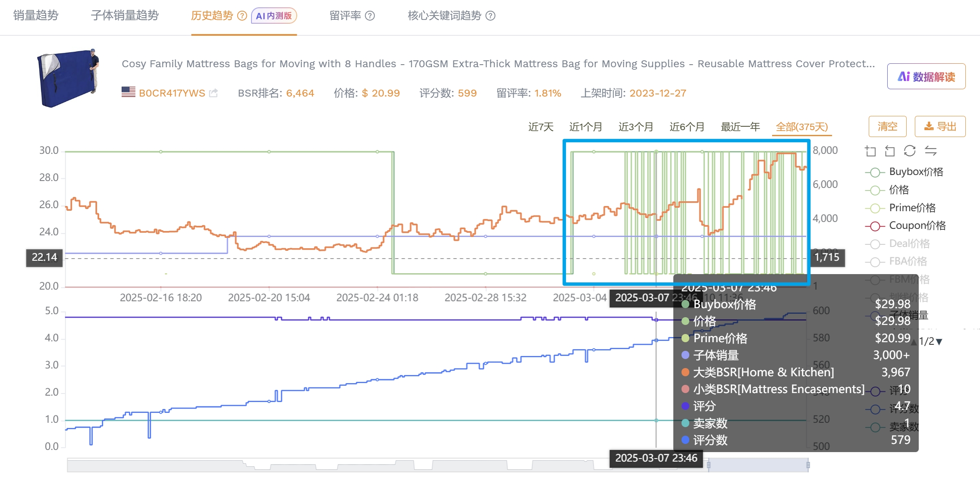The image size is (980, 487).
Task: Click the US flag icon before the ASIN
Action: click(x=129, y=92)
